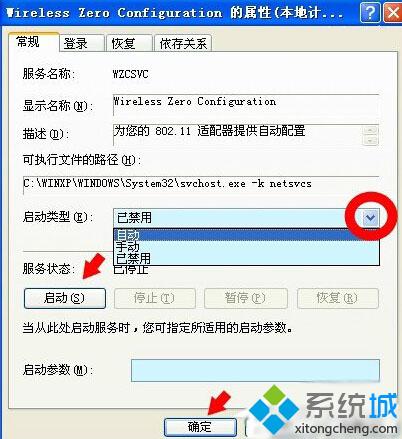Confirm changes with the 确定 button
Viewport: 402px width, 439px height.
tap(200, 427)
